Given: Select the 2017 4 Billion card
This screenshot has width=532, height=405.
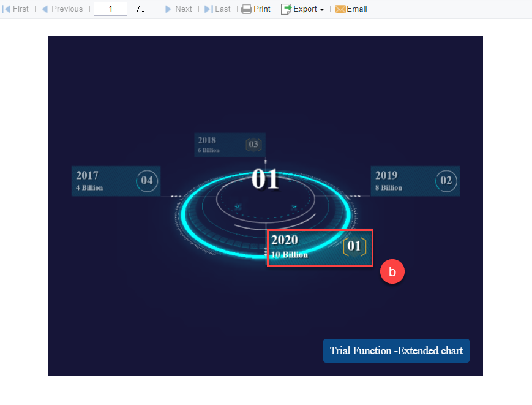Looking at the screenshot, I should (116, 181).
